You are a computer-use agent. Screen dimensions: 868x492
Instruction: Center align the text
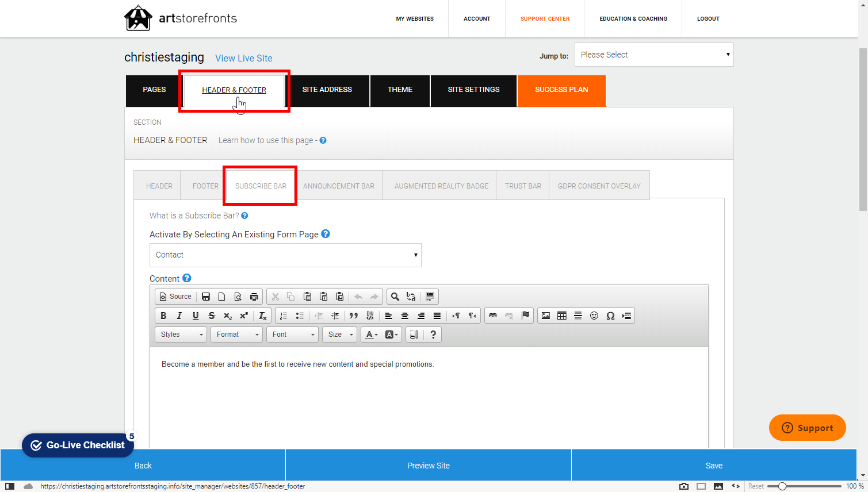coord(405,316)
